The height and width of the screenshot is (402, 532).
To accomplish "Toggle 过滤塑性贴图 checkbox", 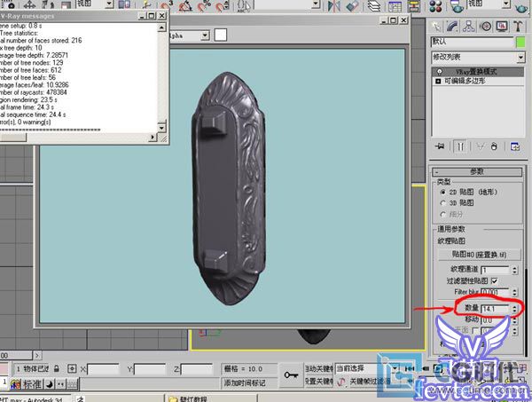I will click(x=495, y=280).
